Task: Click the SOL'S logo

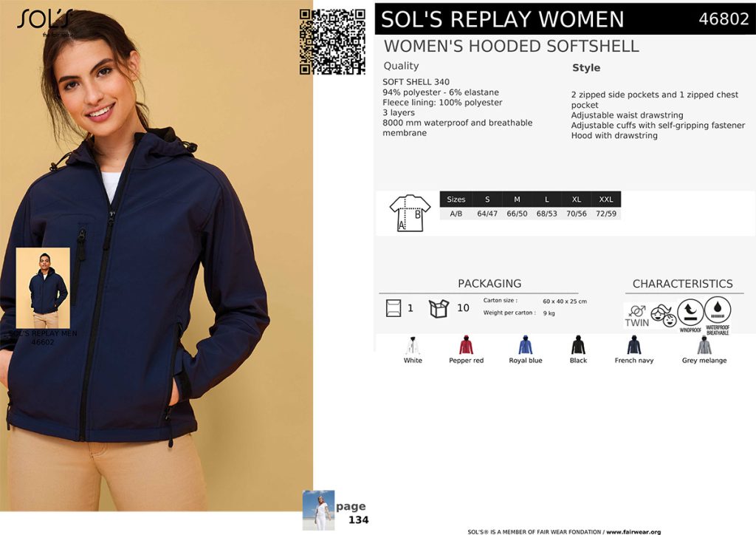Action: click(45, 21)
